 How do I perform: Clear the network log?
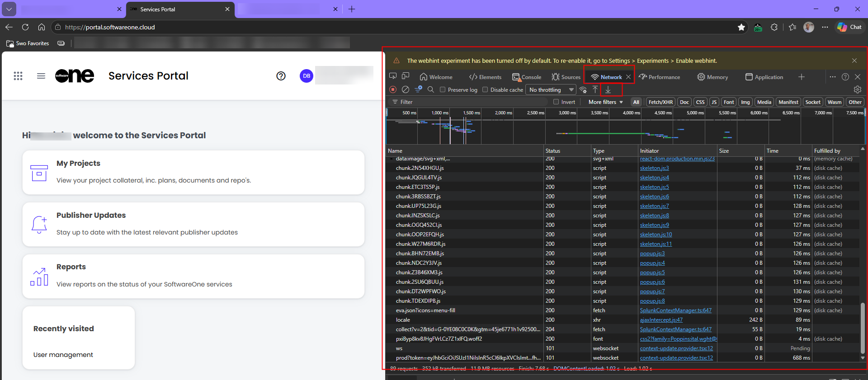point(406,89)
